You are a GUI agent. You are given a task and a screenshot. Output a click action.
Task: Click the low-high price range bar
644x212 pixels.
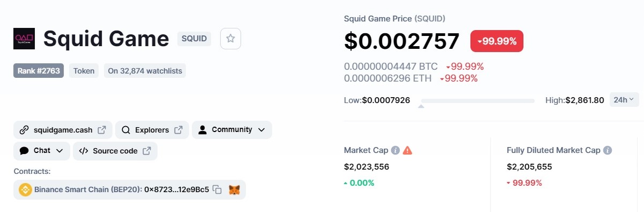[478, 101]
